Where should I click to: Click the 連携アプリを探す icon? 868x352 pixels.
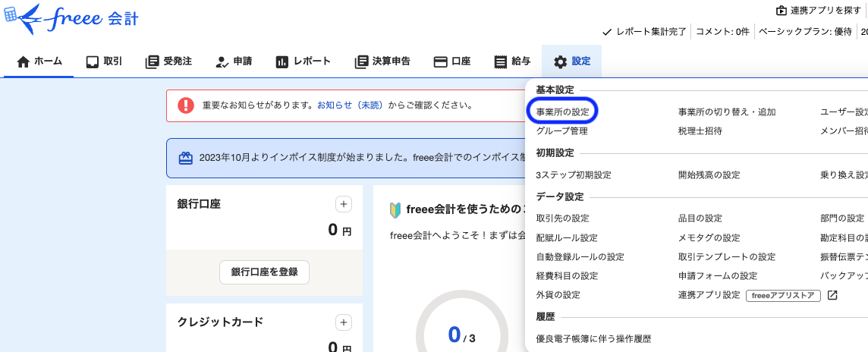coord(781,11)
